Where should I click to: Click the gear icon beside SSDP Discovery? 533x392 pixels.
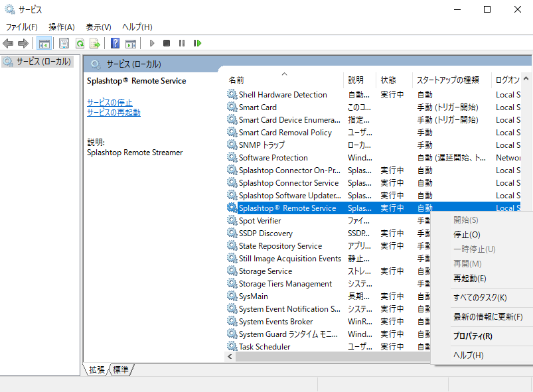coord(232,233)
